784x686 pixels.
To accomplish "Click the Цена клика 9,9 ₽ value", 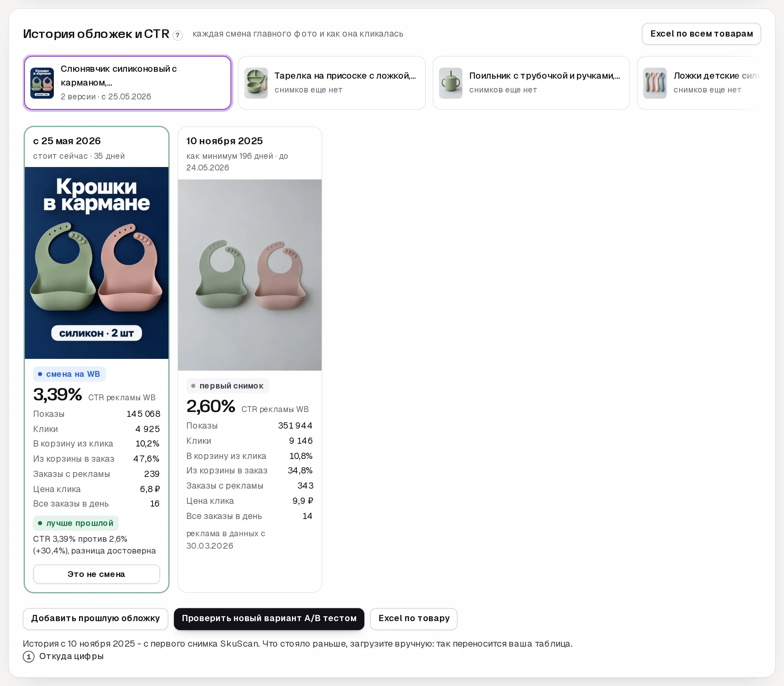I will pyautogui.click(x=303, y=501).
